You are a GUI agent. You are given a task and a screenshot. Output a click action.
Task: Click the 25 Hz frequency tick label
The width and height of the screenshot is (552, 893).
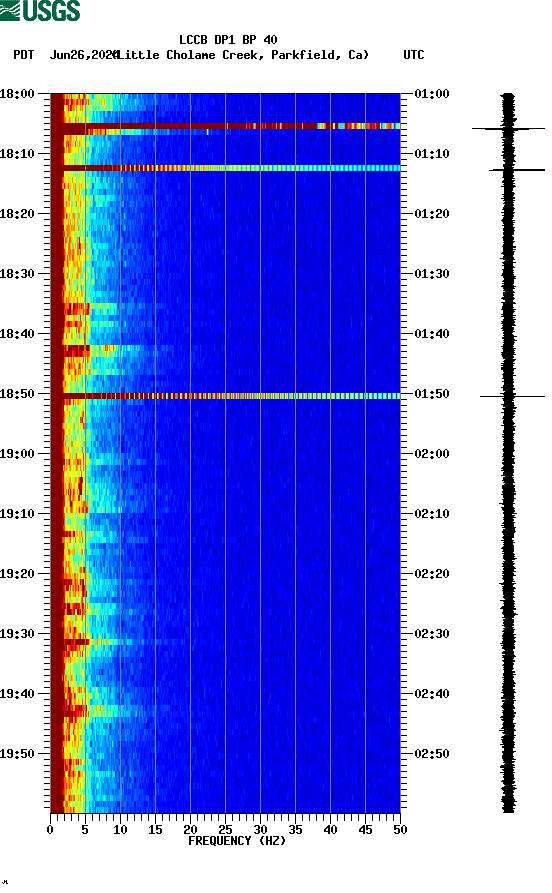pos(225,830)
